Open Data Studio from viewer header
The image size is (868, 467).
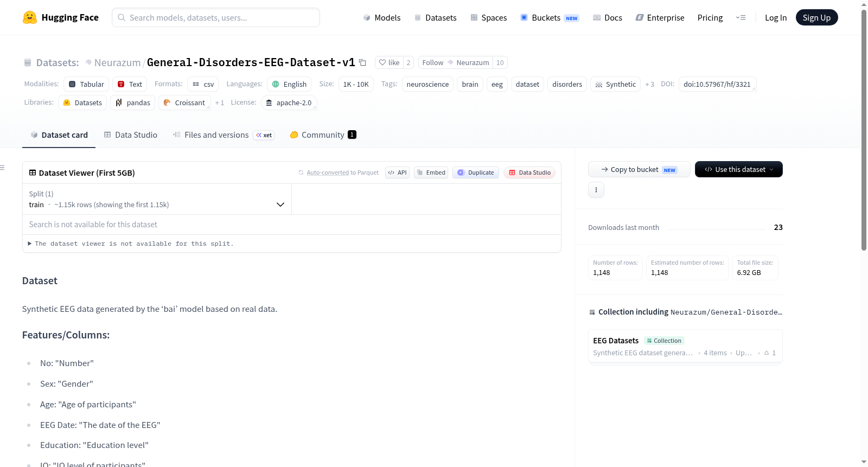[x=529, y=172]
